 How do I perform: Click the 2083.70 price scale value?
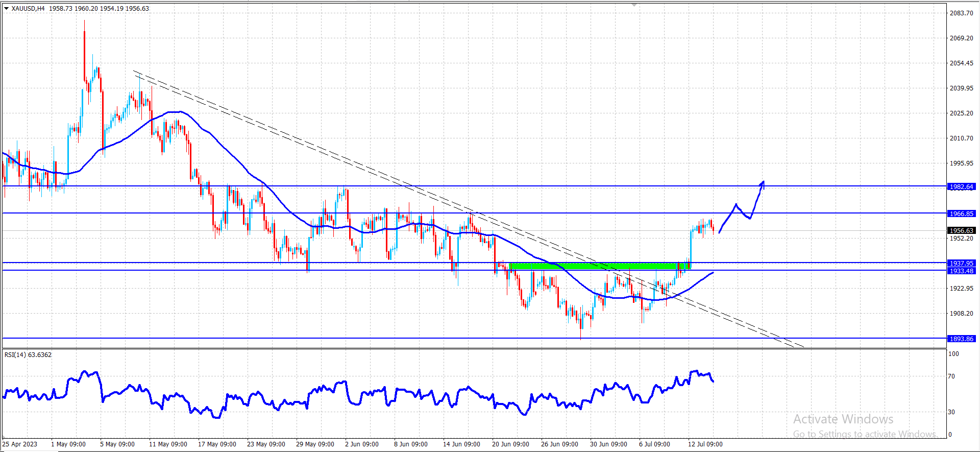point(961,13)
